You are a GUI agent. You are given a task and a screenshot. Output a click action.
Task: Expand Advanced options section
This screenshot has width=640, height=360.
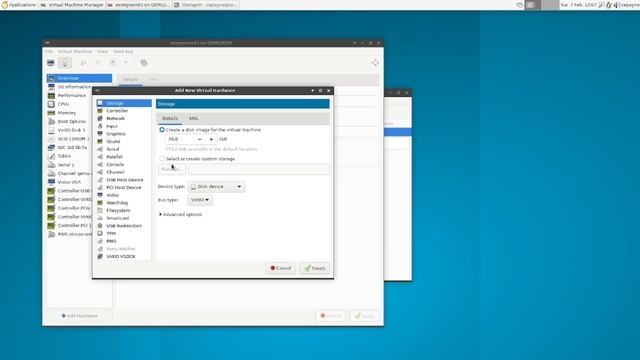pos(180,214)
